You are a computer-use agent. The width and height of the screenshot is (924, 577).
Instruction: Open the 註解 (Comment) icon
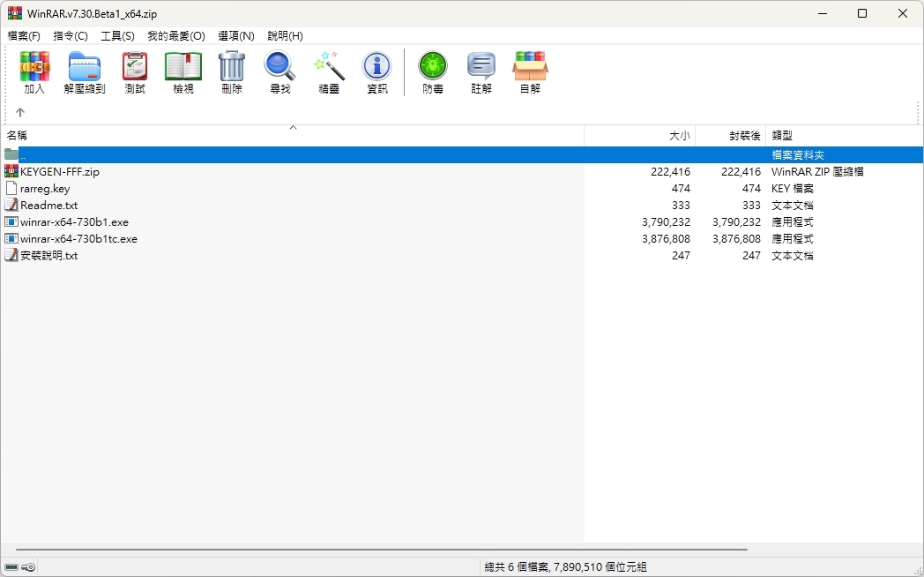tap(481, 72)
